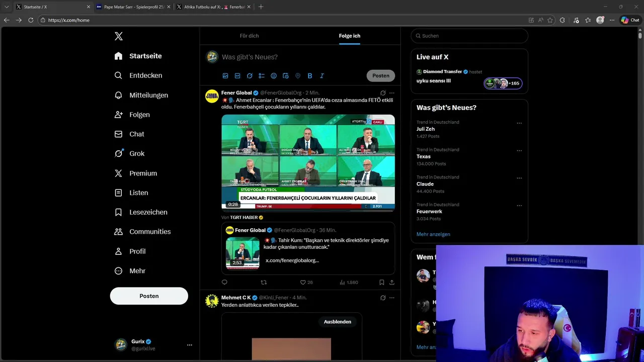Click Grok icon on Mehmet C K post
This screenshot has height=362, width=644.
(383, 298)
